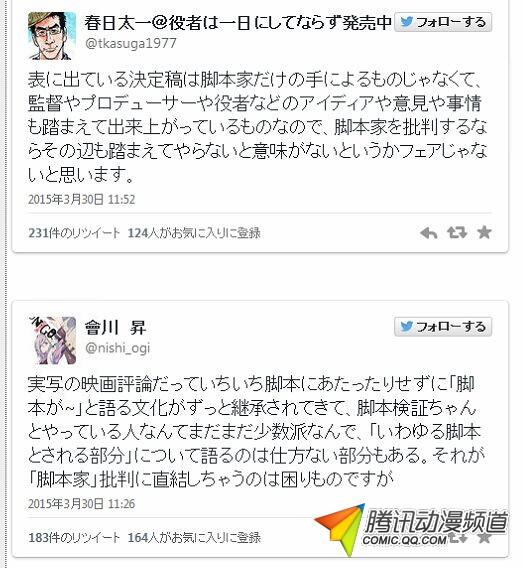Image resolution: width=523 pixels, height=568 pixels.
Task: Click the Twitter bird in second follow button
Action: 407,327
